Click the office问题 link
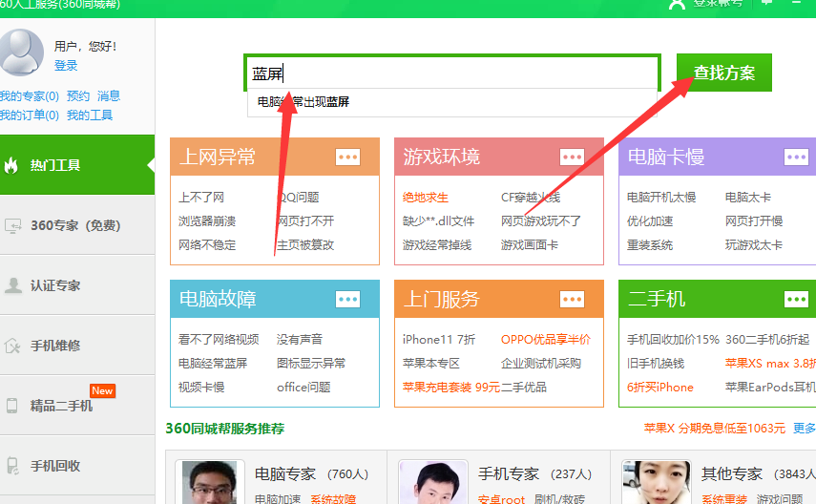This screenshot has width=816, height=504. [x=303, y=388]
